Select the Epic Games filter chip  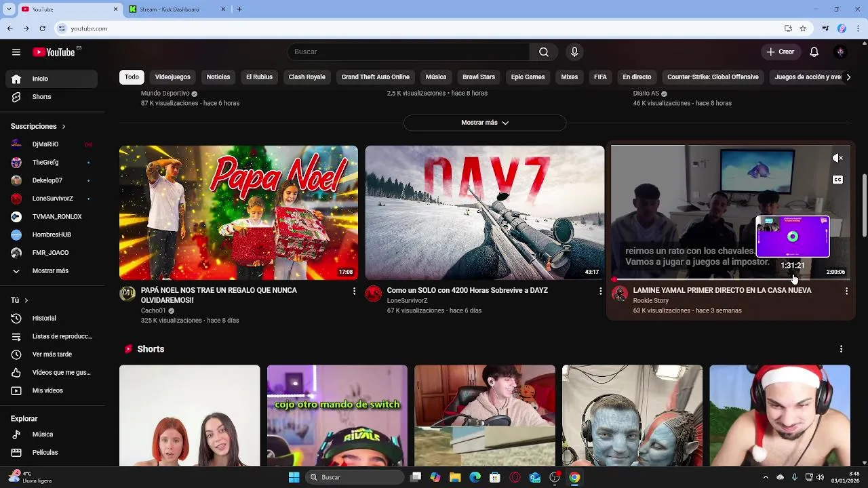click(528, 77)
